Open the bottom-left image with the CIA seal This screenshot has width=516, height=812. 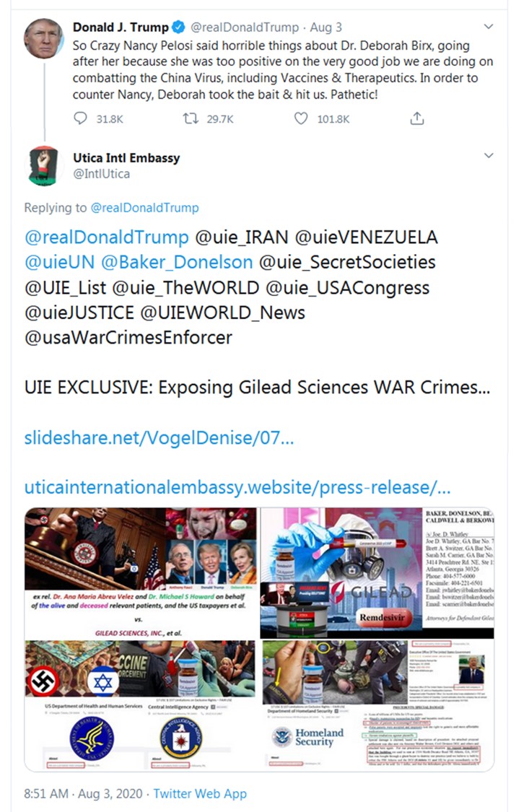pos(140,706)
